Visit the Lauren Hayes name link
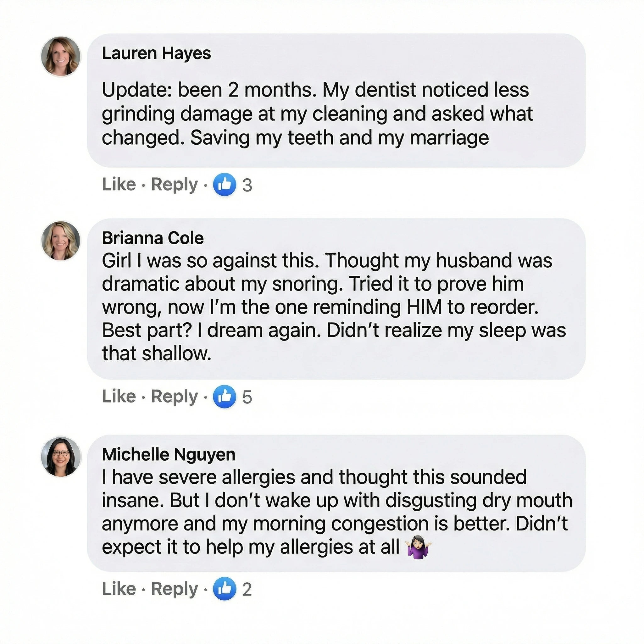 (156, 53)
